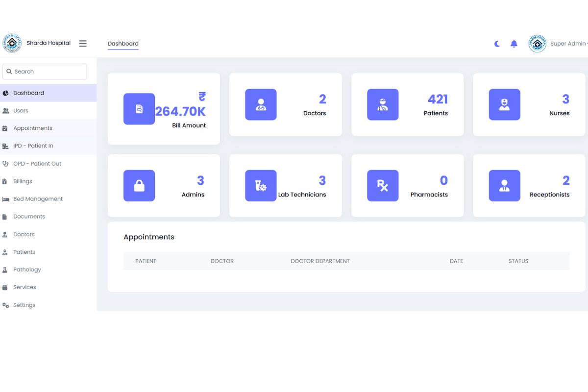Click the Receptionists card icon

pyautogui.click(x=504, y=186)
